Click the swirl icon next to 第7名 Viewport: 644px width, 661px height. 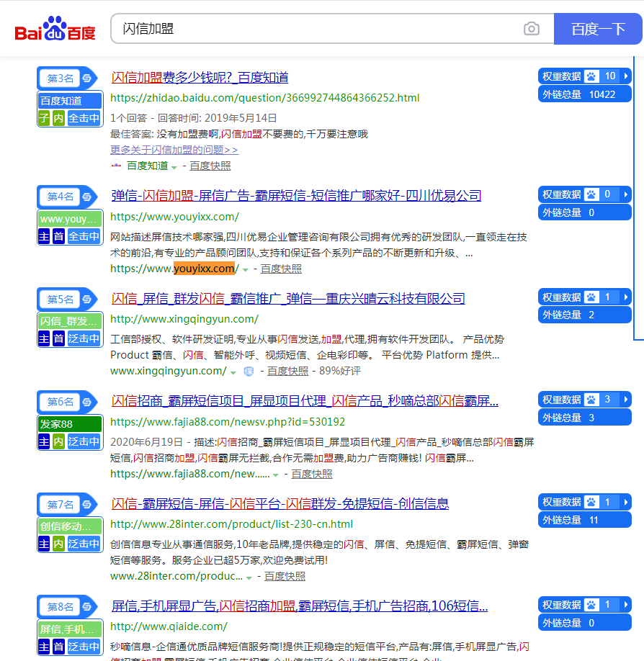coord(87,504)
